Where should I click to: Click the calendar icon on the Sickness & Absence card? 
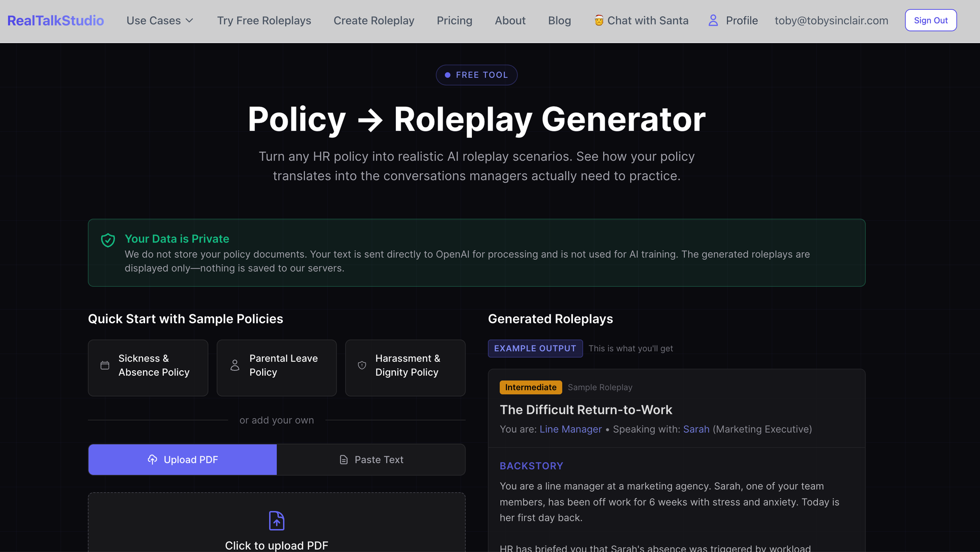[x=105, y=365]
